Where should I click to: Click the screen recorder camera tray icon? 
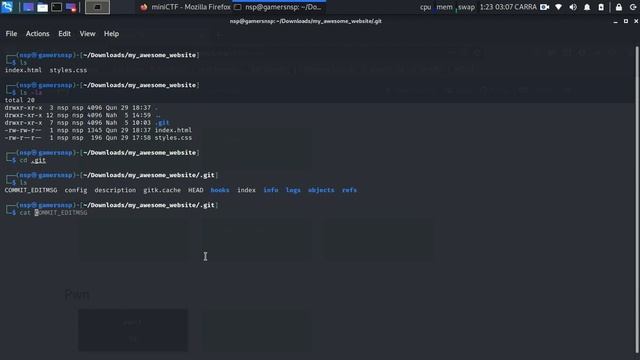(544, 7)
